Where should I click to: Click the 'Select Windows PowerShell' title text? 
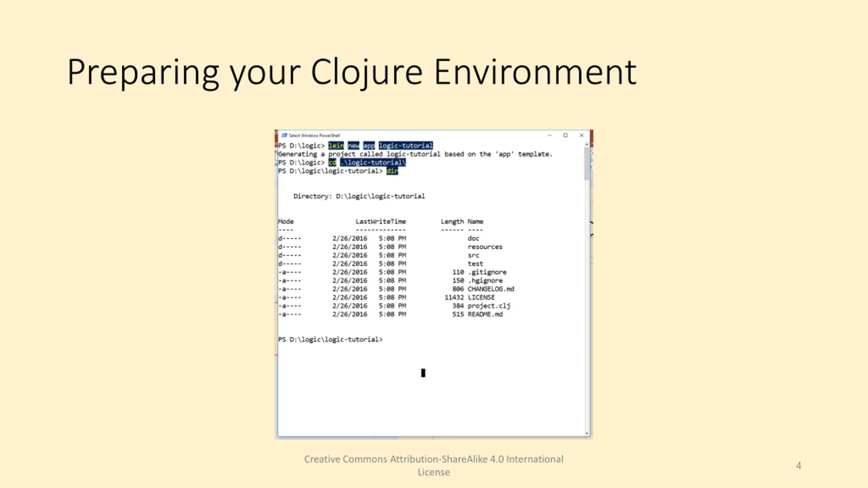tap(314, 136)
